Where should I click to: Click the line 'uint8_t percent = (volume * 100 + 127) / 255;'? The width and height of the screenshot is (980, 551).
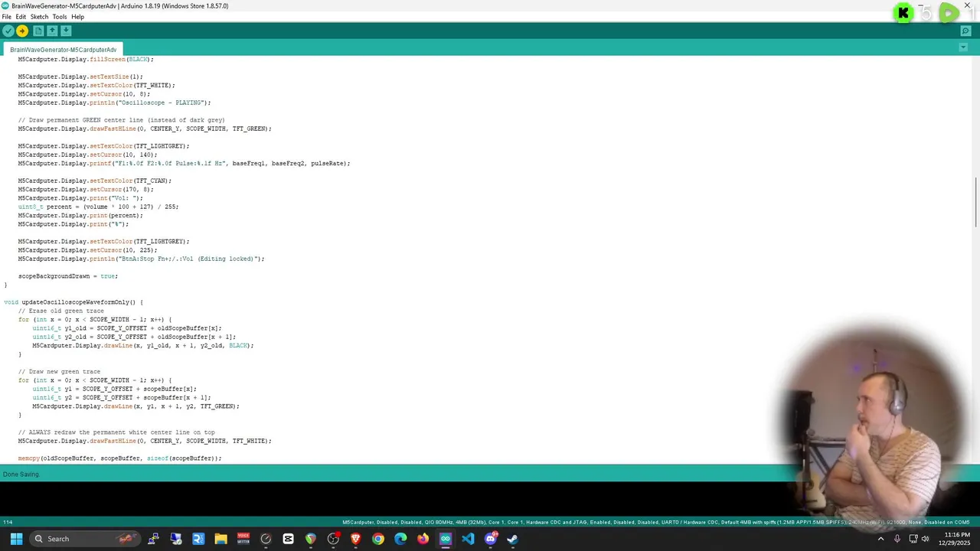[x=99, y=207]
